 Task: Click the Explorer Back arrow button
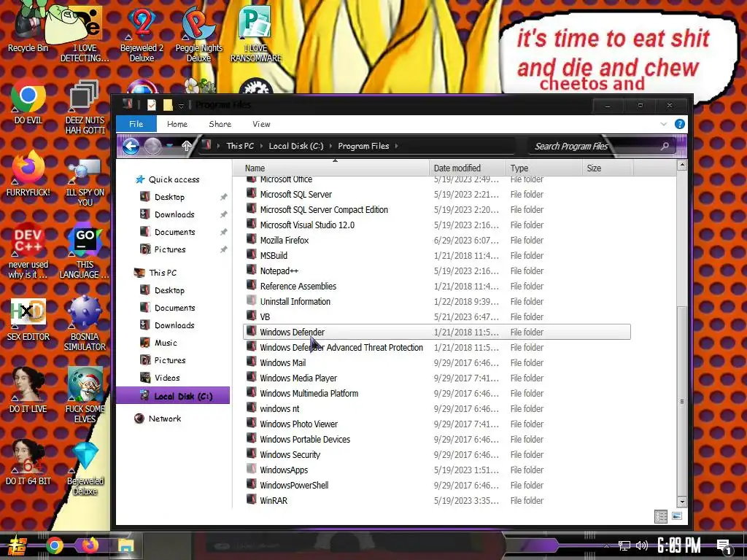click(131, 146)
